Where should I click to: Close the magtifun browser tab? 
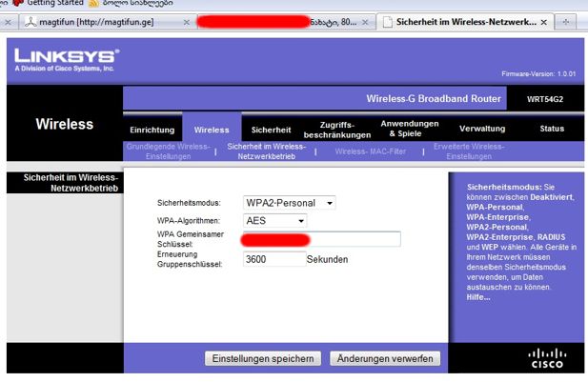(187, 23)
